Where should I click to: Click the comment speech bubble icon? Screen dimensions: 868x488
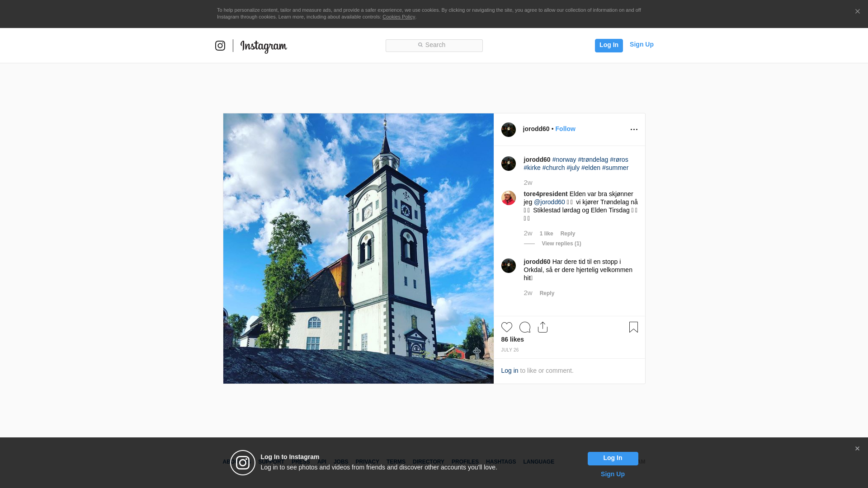tap(524, 327)
